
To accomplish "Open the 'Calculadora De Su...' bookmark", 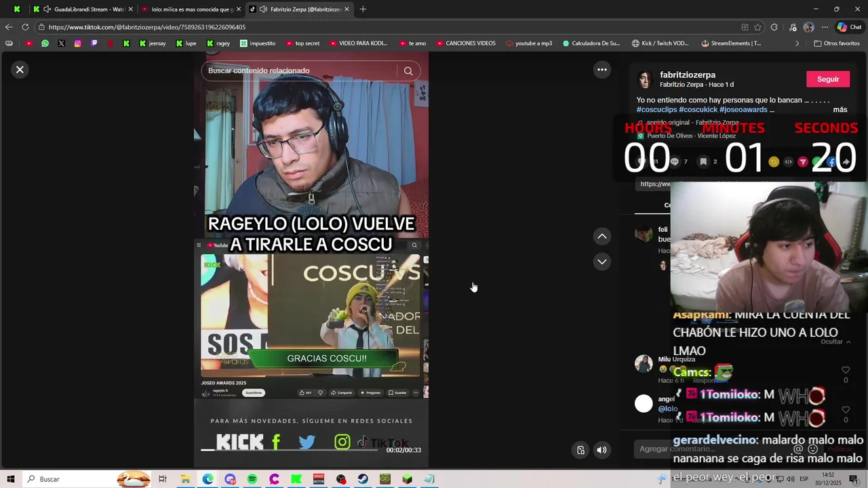I will pyautogui.click(x=591, y=43).
